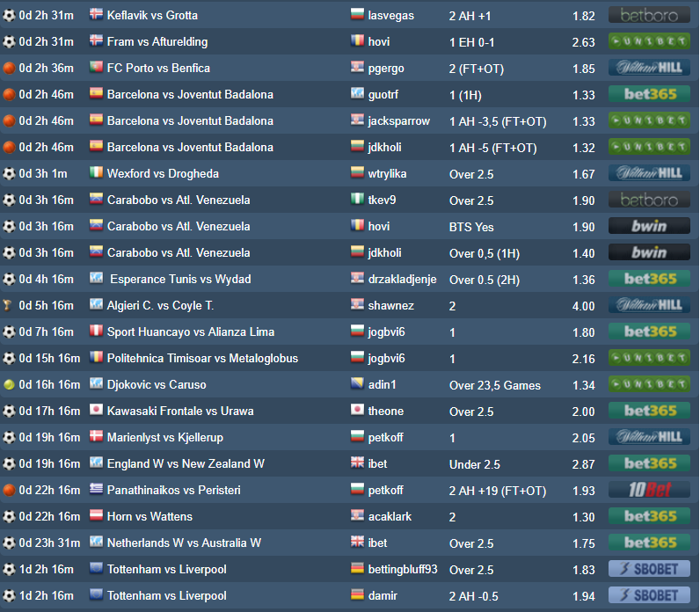Image resolution: width=700 pixels, height=612 pixels.
Task: Open the Esperance Tunis vs Wydad match
Action: (180, 279)
